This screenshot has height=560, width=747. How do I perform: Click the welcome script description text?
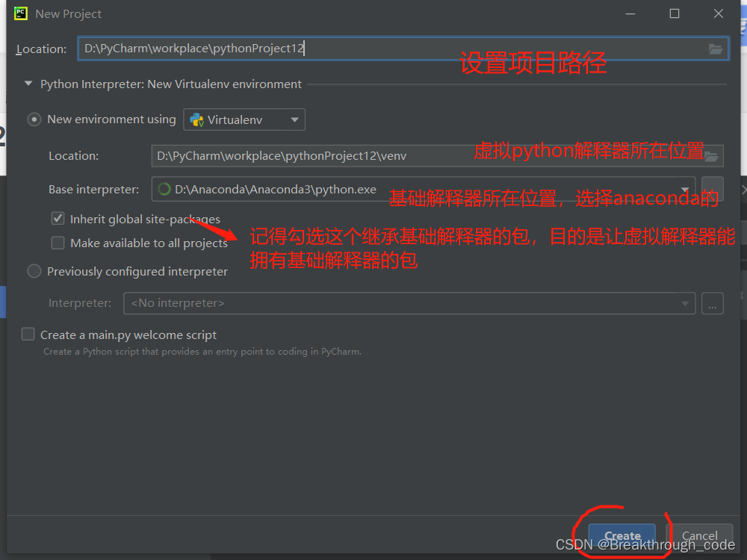tap(202, 352)
